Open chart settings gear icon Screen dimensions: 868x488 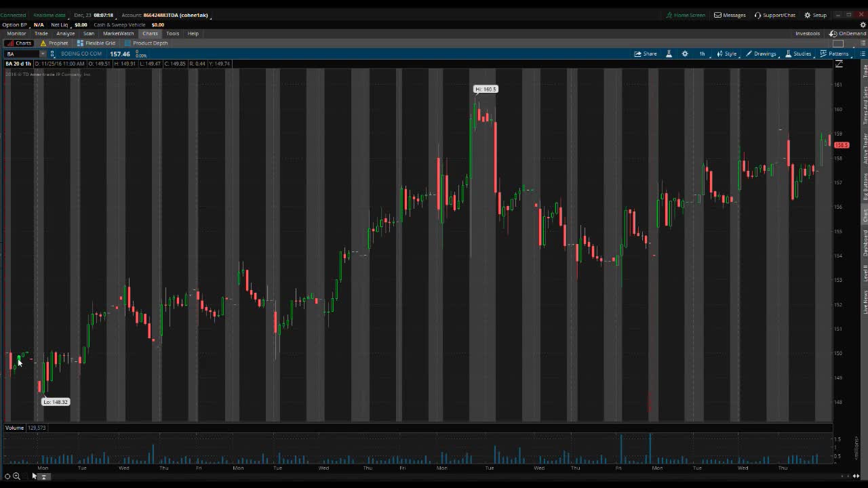tap(685, 54)
